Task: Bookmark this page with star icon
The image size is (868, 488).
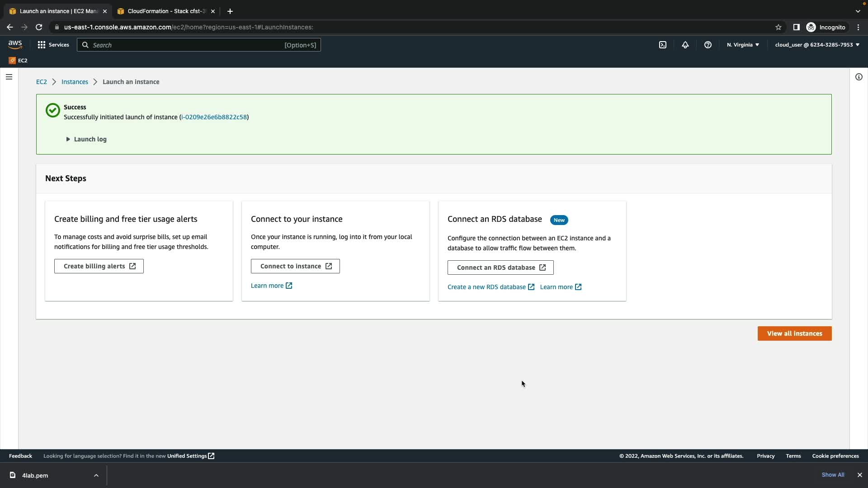Action: (778, 27)
